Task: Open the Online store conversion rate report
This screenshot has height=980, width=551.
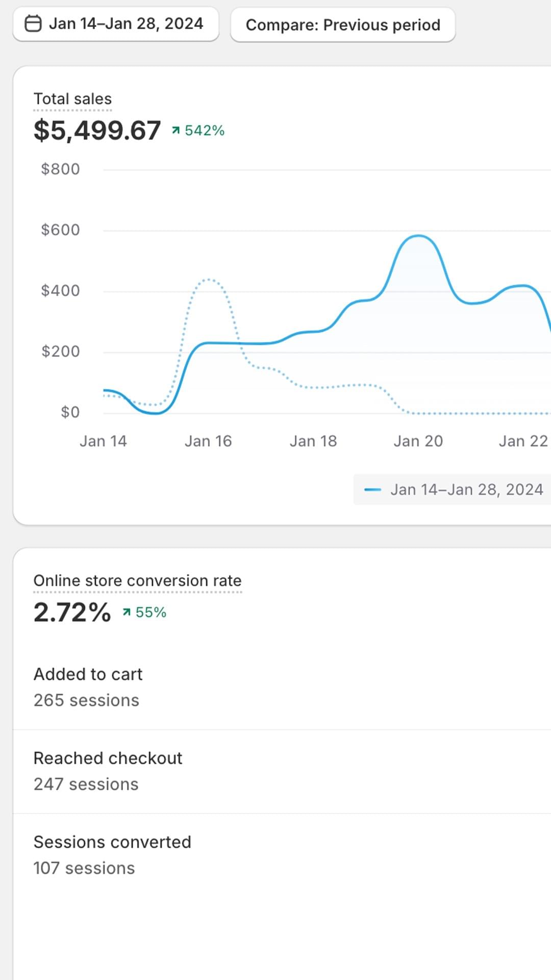Action: (137, 581)
